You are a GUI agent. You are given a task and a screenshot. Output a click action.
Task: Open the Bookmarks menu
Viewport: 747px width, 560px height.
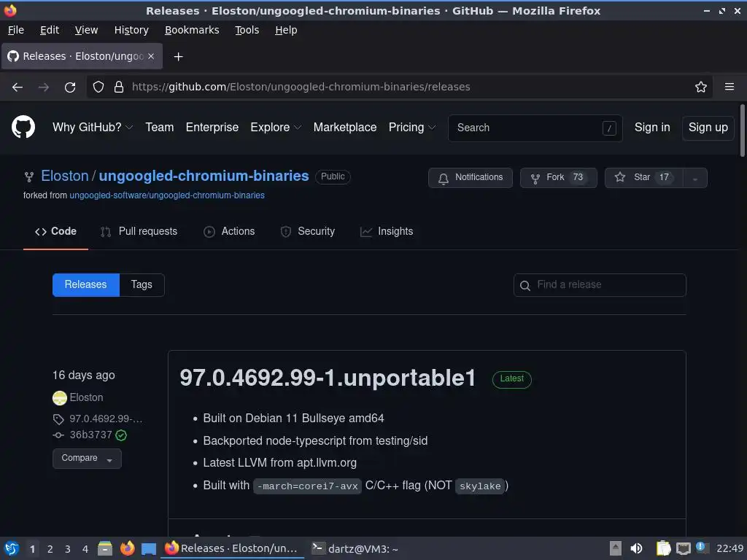point(192,30)
